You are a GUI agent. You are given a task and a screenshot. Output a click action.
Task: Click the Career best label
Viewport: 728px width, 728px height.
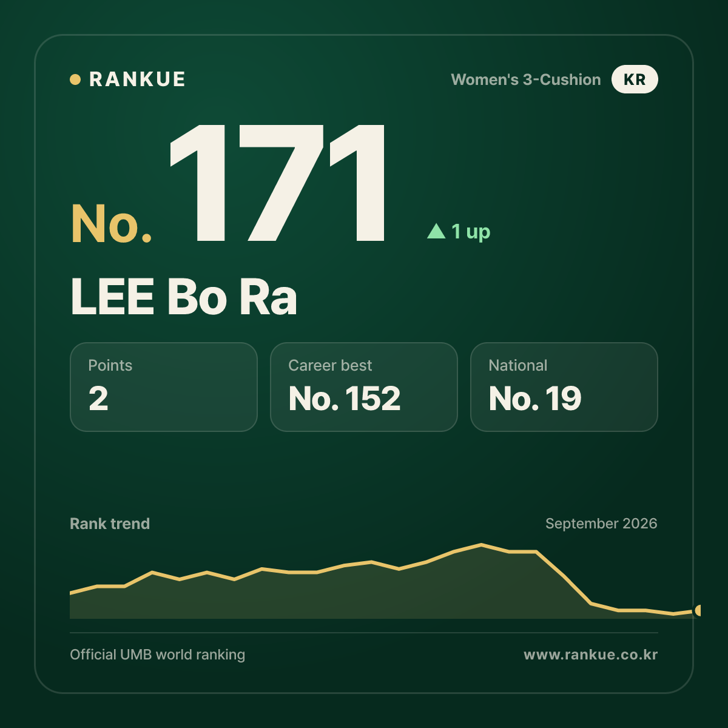[330, 365]
